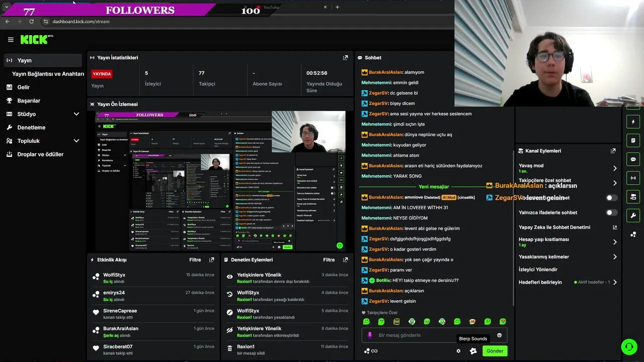The width and height of the screenshot is (644, 362).
Task: Click the Gönder button
Action: coord(495,351)
